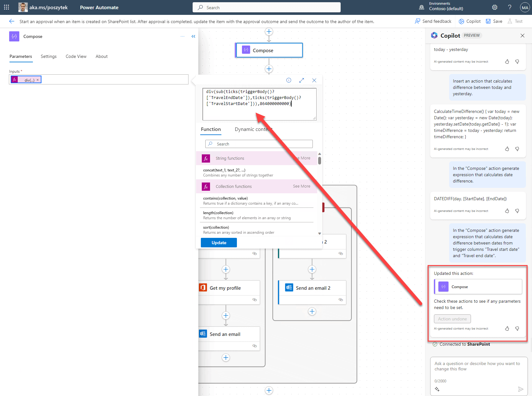
Task: Open the app launcher waffle icon
Action: coord(6,7)
